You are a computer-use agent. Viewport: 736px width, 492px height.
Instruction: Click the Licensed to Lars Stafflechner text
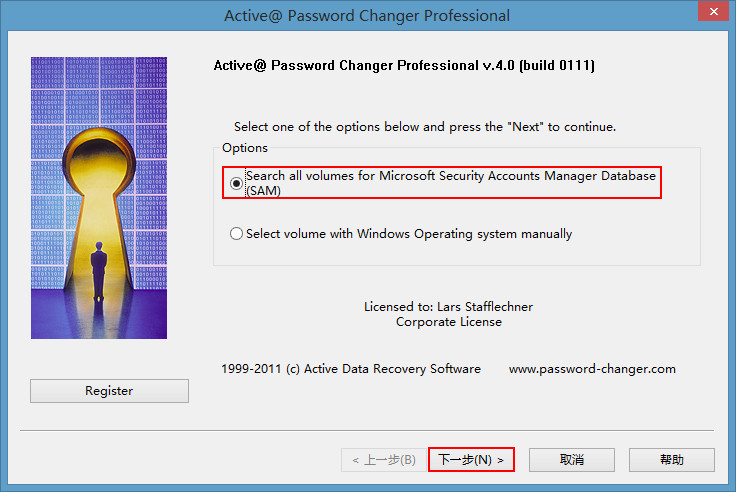point(449,307)
